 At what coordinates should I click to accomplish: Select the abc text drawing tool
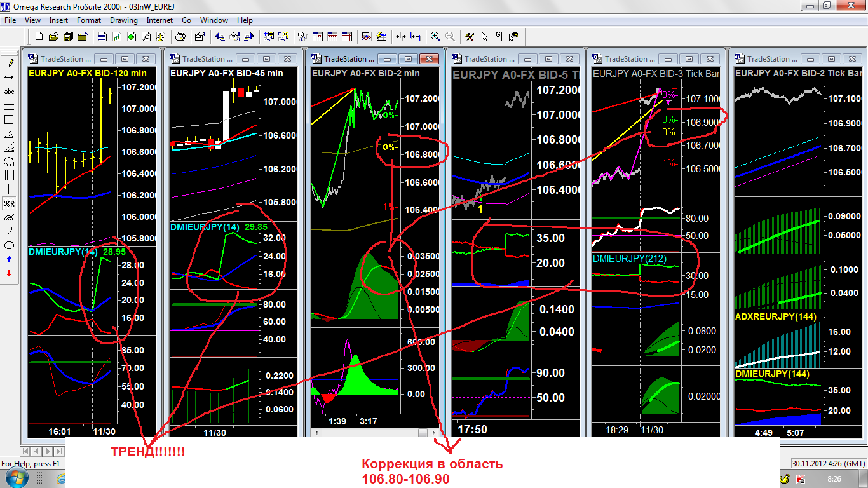pyautogui.click(x=10, y=91)
